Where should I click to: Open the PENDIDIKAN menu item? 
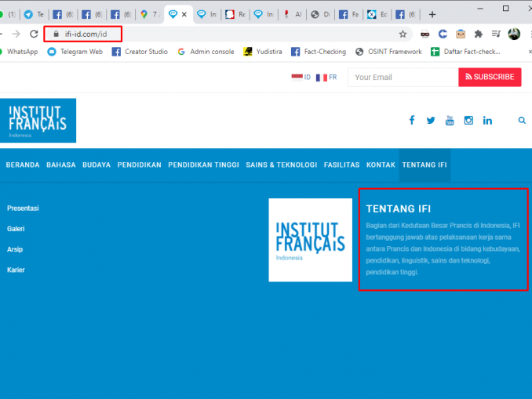(x=140, y=165)
